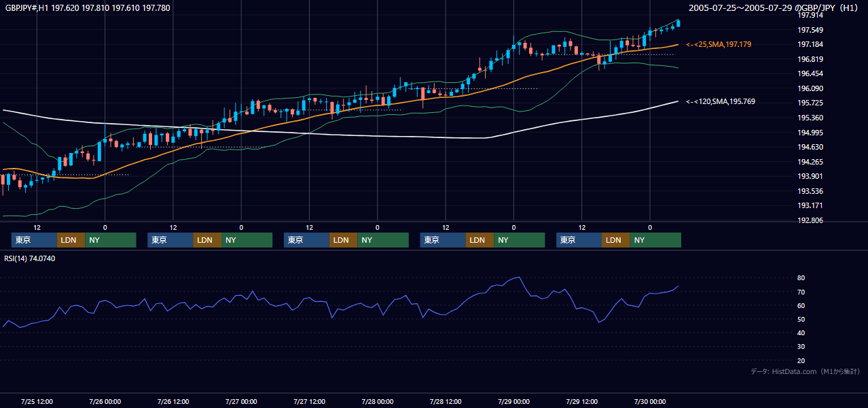
Task: Click the 7/27 12:00 date label
Action: (310, 401)
